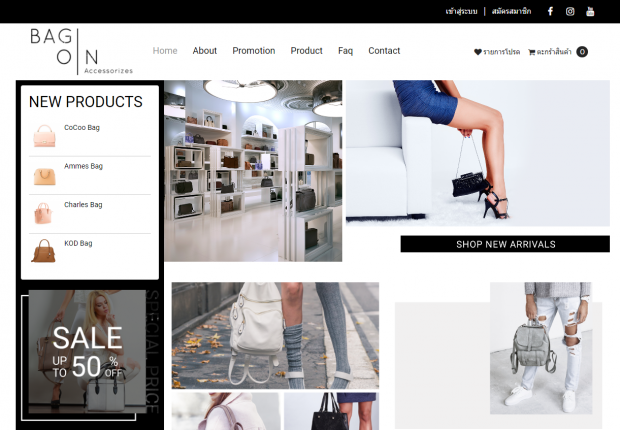Click the pink CoCoo Bag thumbnail

pos(44,136)
